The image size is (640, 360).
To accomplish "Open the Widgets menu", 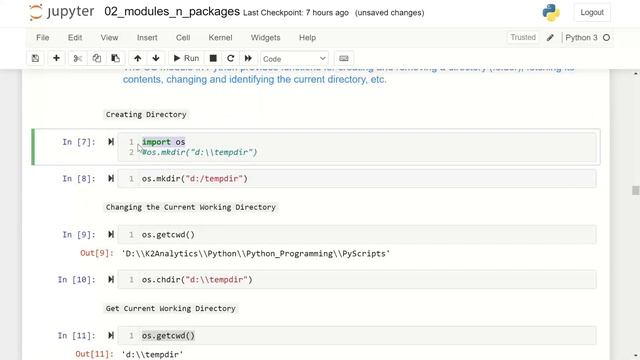I will 265,38.
